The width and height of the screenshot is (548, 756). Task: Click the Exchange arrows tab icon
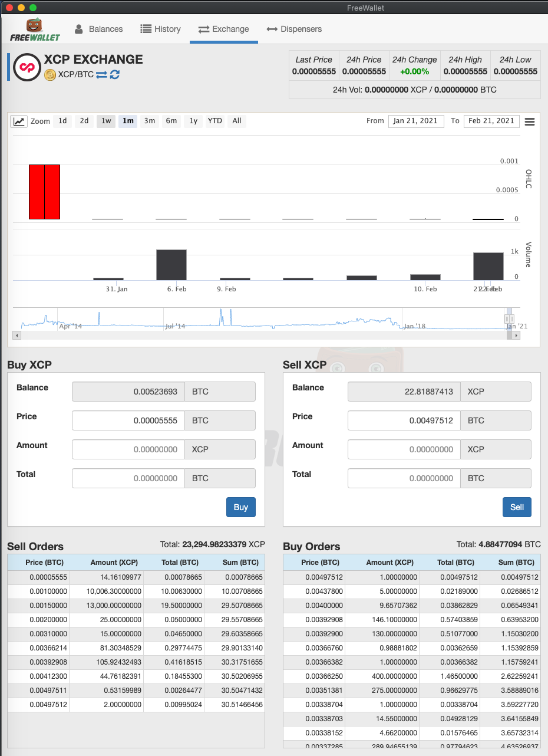pyautogui.click(x=204, y=29)
